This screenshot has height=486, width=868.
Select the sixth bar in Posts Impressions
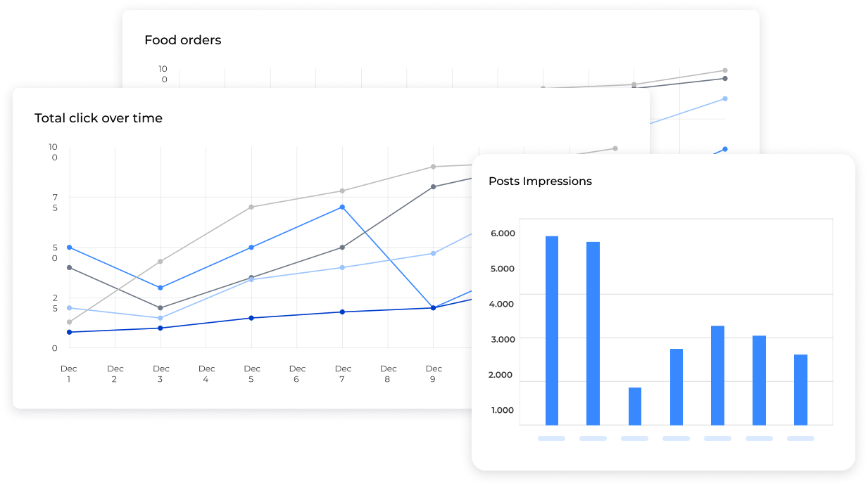pyautogui.click(x=760, y=381)
